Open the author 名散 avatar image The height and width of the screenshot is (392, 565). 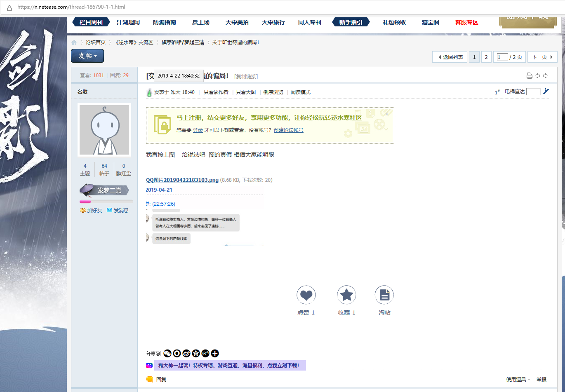click(x=104, y=130)
